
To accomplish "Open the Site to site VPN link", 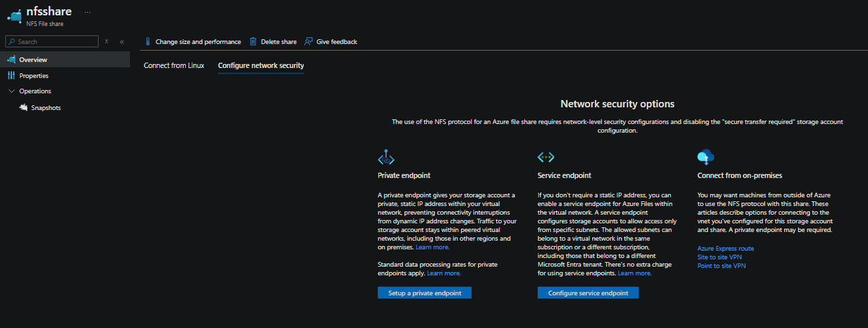I will 719,257.
